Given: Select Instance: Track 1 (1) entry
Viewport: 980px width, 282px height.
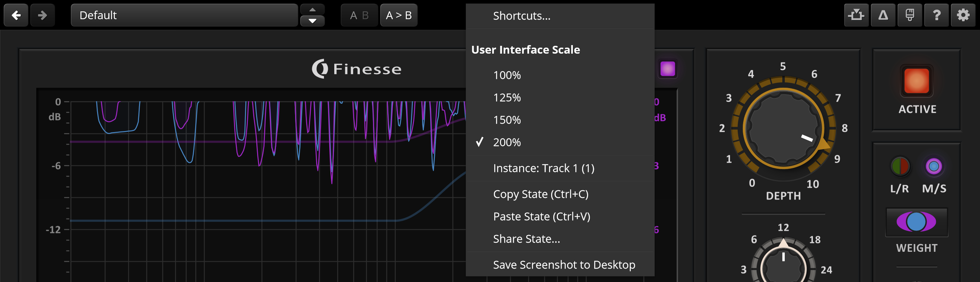Looking at the screenshot, I should [560, 168].
